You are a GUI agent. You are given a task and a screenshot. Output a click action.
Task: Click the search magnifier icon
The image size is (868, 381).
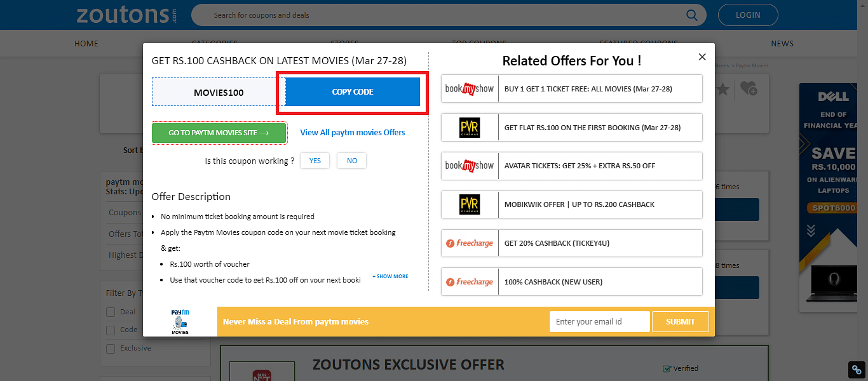pyautogui.click(x=692, y=15)
